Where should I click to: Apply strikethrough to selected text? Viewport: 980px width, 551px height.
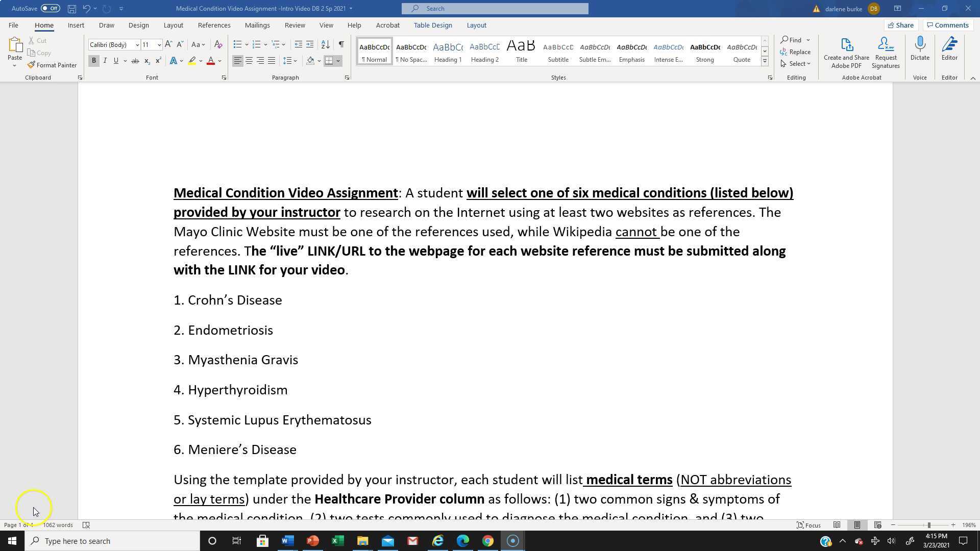[135, 61]
